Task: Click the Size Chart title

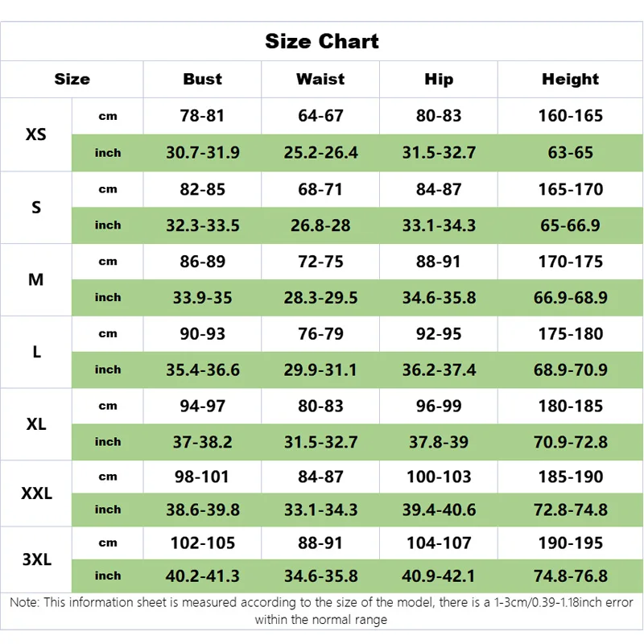Action: [322, 41]
